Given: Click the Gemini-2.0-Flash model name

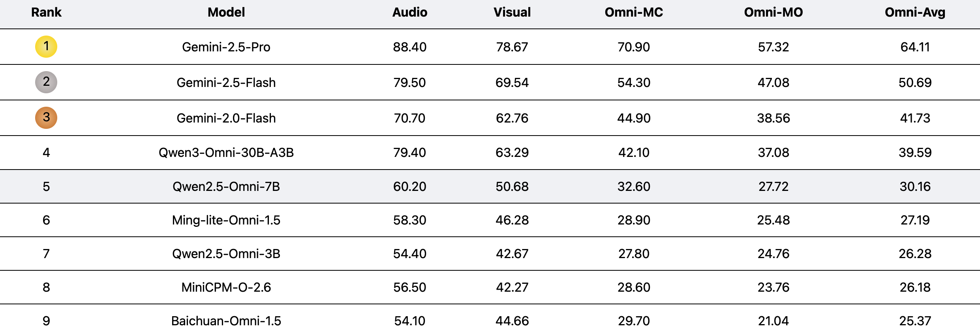Looking at the screenshot, I should click(226, 119).
